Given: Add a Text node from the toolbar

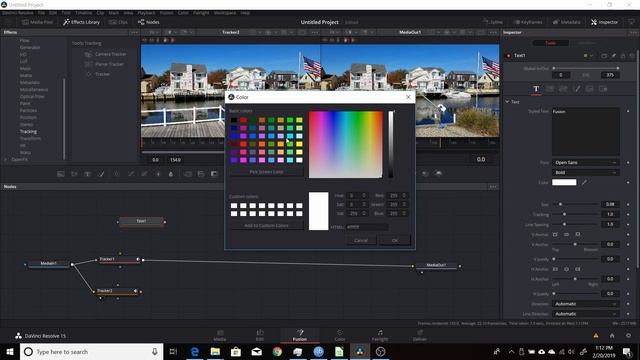Looking at the screenshot, I should click(87, 174).
